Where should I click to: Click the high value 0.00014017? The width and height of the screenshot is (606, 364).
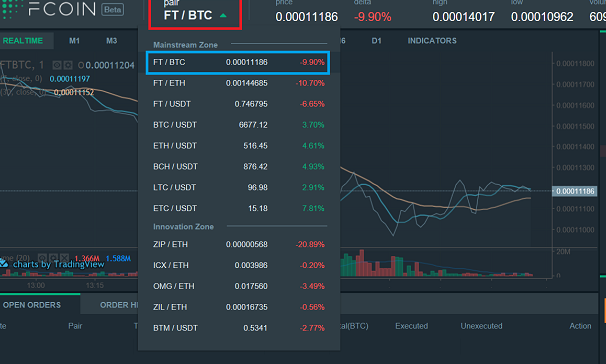(x=463, y=17)
